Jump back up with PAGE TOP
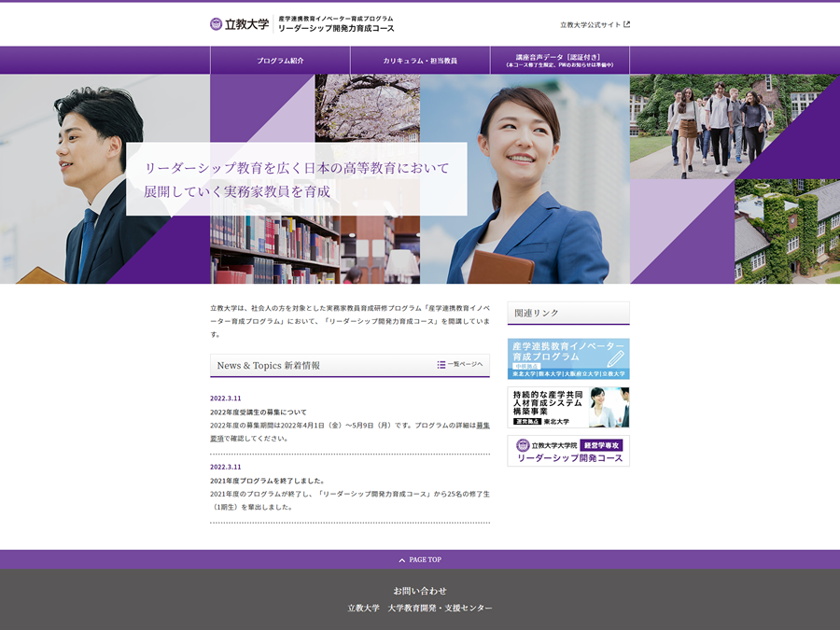840x630 pixels. point(420,560)
